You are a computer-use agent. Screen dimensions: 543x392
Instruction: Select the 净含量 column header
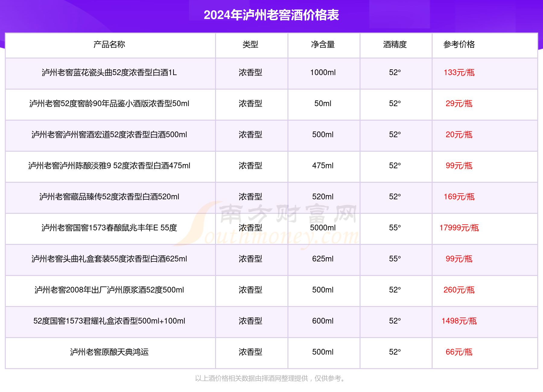pyautogui.click(x=323, y=44)
